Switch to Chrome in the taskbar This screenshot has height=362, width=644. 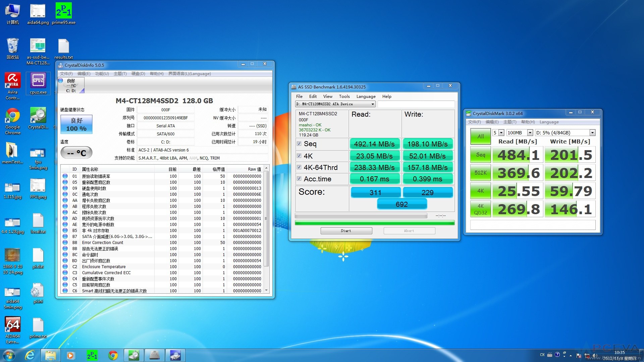[113, 355]
